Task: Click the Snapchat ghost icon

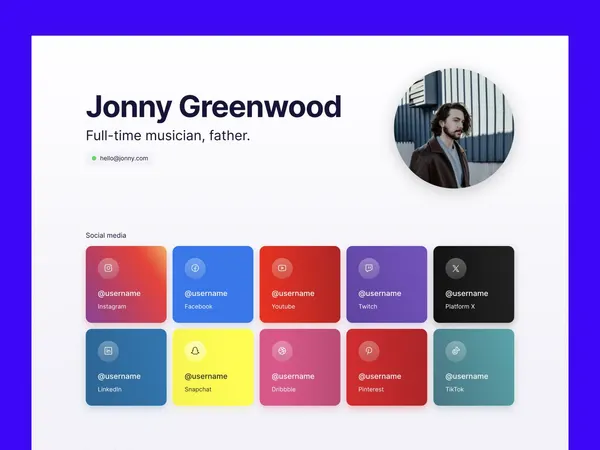Action: coord(195,351)
